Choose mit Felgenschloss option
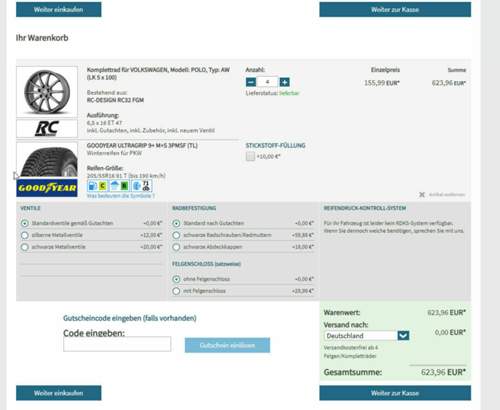The image size is (500, 410). point(176,291)
